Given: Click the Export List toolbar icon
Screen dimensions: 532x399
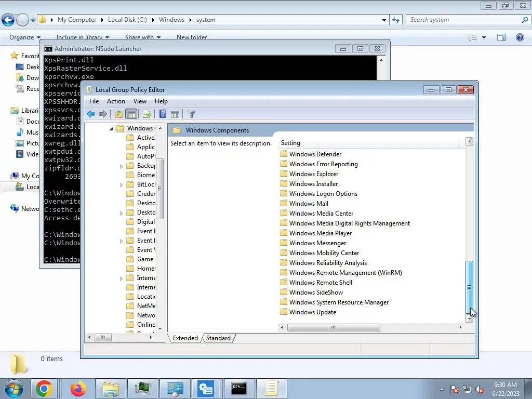Looking at the screenshot, I should pos(147,114).
